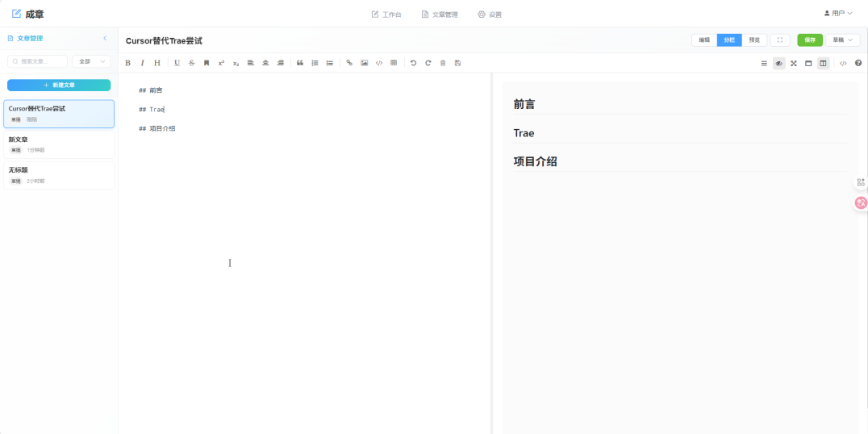This screenshot has width=868, height=434.
Task: Click the pink floating icon on right edge
Action: (x=861, y=202)
